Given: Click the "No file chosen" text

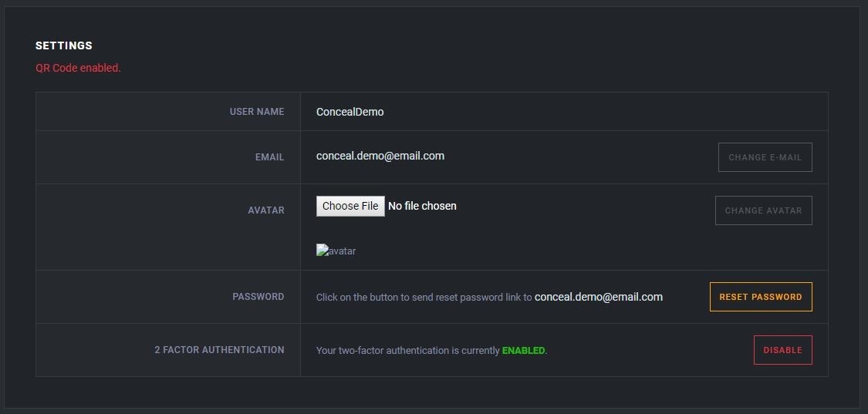Looking at the screenshot, I should [x=422, y=206].
